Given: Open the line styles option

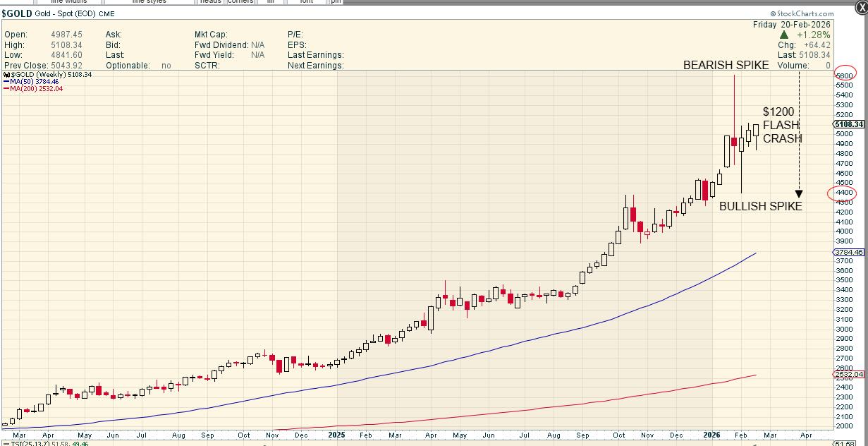Looking at the screenshot, I should pyautogui.click(x=147, y=2).
